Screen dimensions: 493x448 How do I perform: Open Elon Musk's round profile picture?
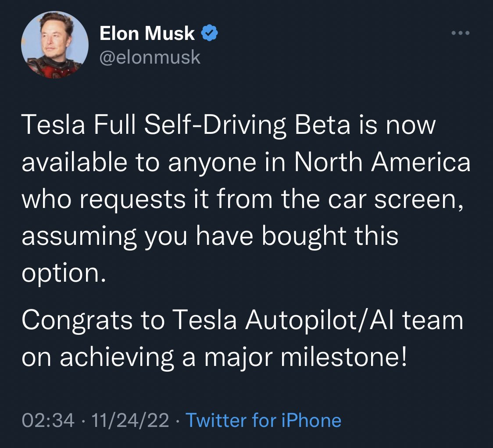click(x=55, y=45)
